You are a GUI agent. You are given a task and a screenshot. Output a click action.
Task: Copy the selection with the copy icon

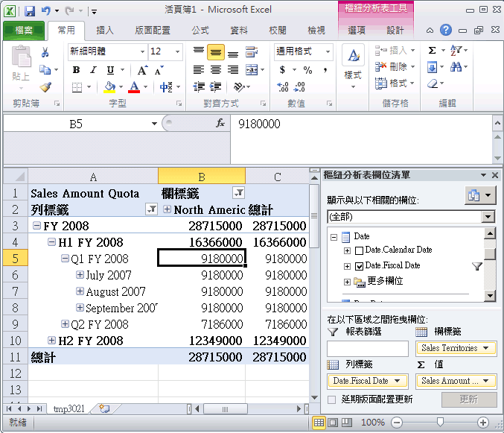pos(45,69)
